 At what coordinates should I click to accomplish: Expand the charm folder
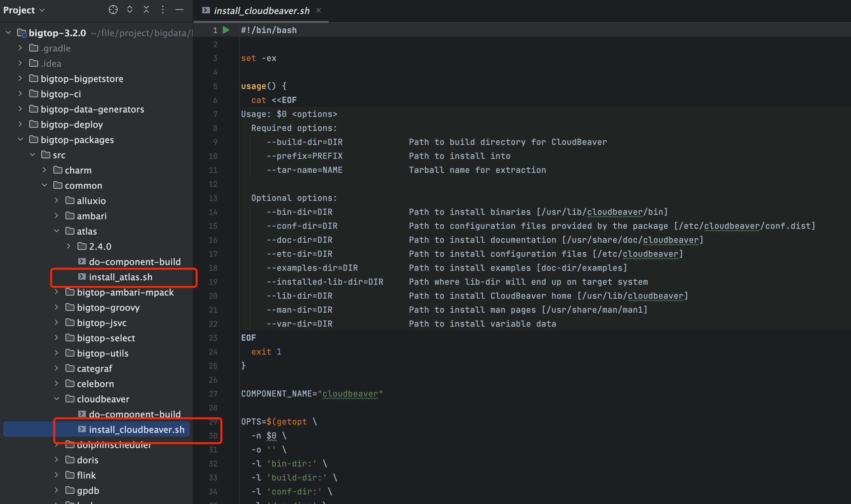45,170
